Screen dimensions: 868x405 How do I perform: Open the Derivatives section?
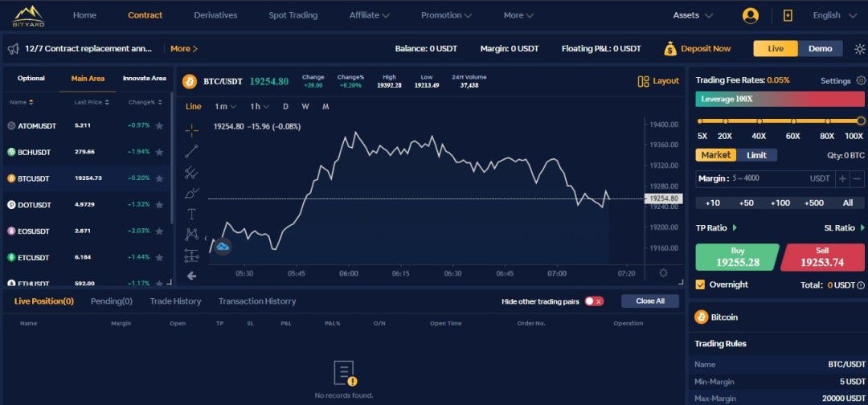pos(215,15)
